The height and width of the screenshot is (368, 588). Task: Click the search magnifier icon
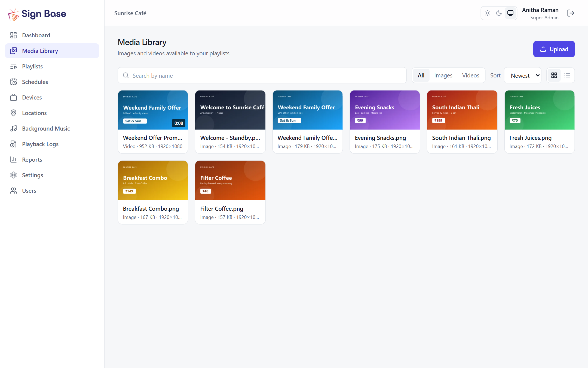tap(126, 76)
